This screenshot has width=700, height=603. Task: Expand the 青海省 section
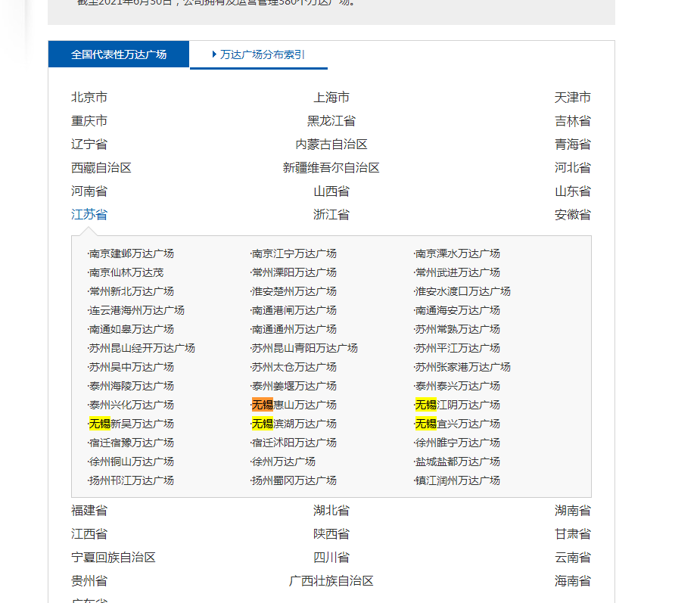(573, 145)
